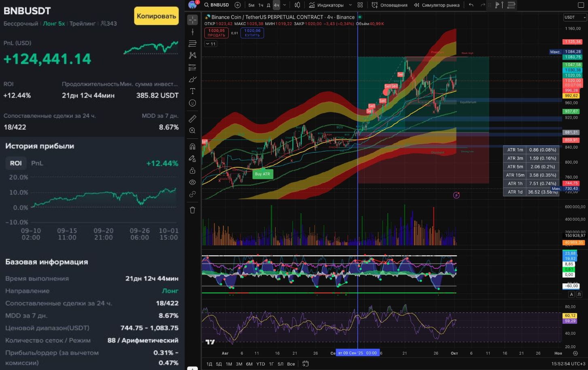588x370 pixels.
Task: Expand the indicators favorites dropdown arrow
Action: pos(350,5)
